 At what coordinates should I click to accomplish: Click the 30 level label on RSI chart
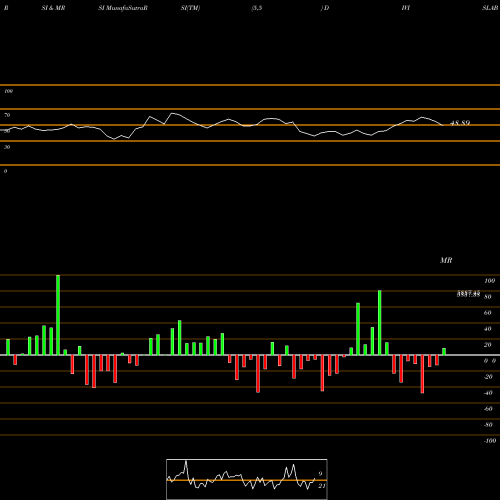click(x=7, y=147)
